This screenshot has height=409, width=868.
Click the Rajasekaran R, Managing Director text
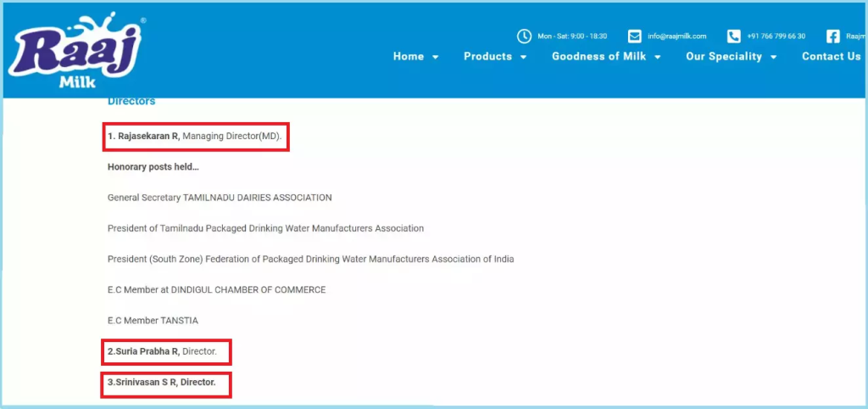coord(195,136)
